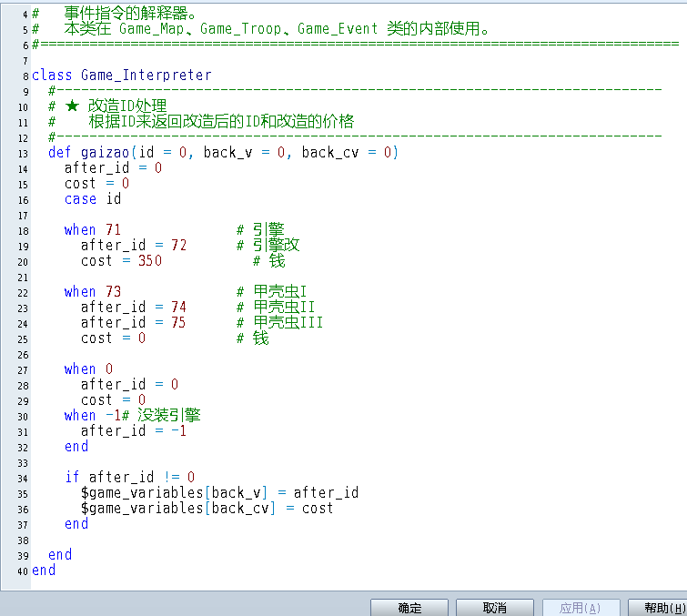Click '$game_variables[back_v] = after_id' line
The height and width of the screenshot is (616, 687).
tap(219, 493)
